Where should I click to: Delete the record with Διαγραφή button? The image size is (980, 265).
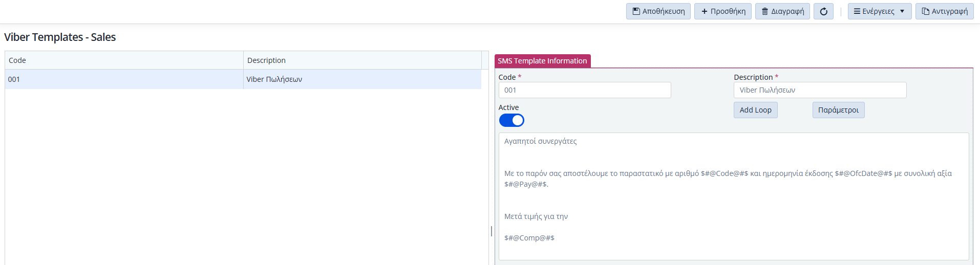coord(782,11)
